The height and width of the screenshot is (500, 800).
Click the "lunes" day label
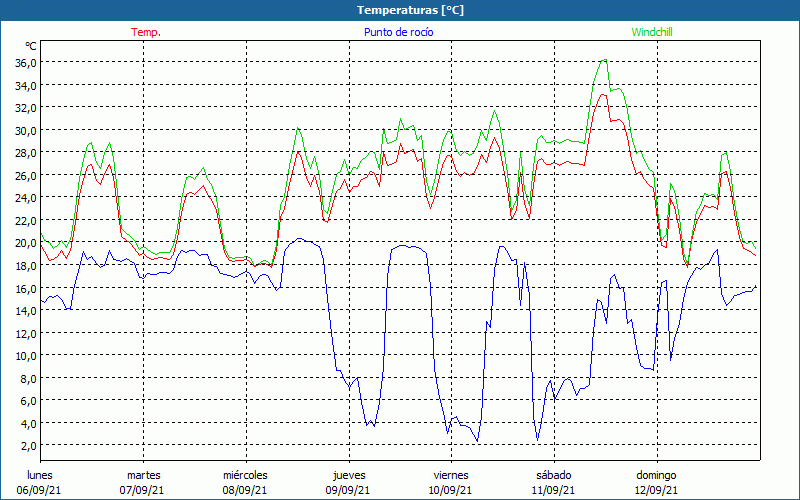[40, 474]
